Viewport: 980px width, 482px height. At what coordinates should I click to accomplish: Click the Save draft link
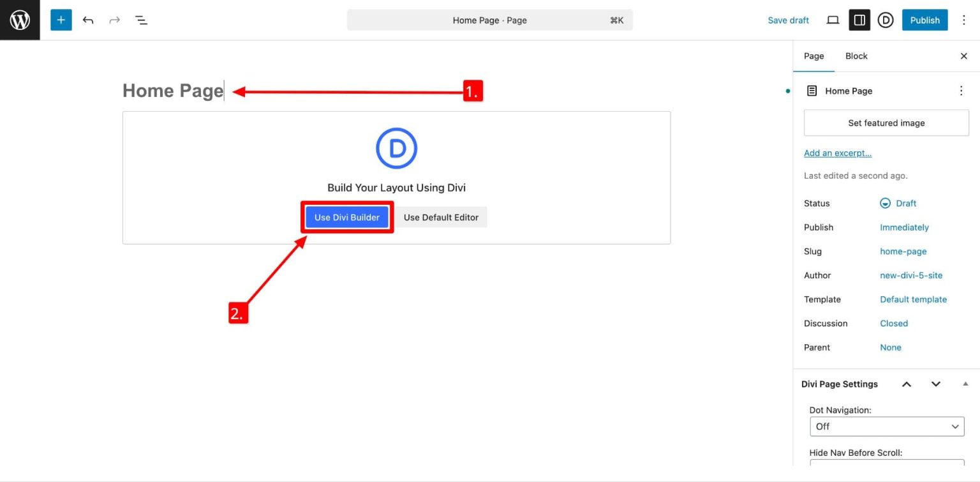click(x=788, y=20)
